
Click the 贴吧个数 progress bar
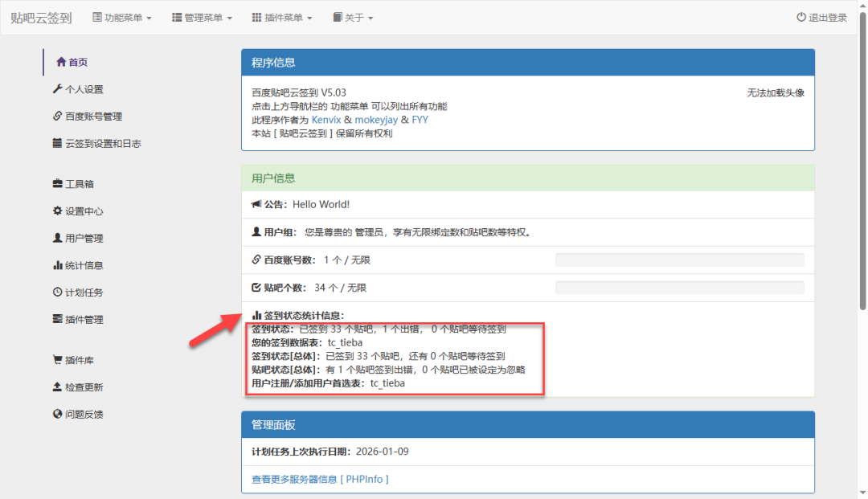tap(680, 287)
